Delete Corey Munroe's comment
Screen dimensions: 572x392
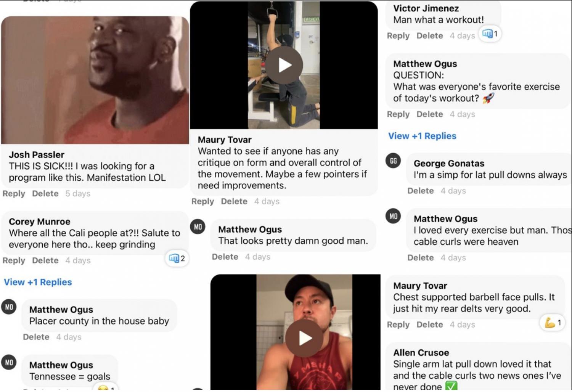[45, 260]
